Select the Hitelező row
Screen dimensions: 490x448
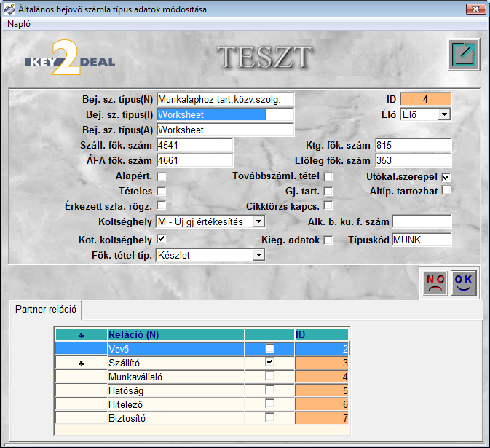click(202, 404)
